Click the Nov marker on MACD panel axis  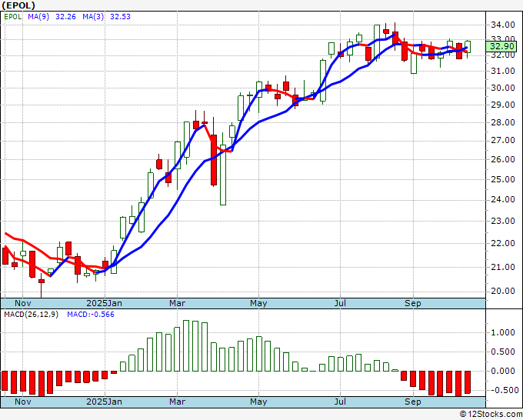coord(24,402)
